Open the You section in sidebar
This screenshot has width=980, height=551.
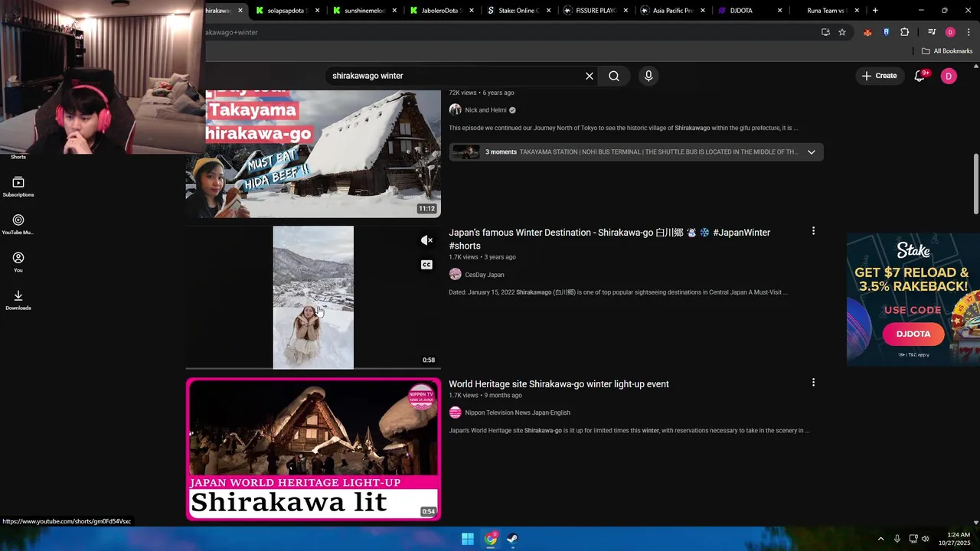click(x=18, y=262)
